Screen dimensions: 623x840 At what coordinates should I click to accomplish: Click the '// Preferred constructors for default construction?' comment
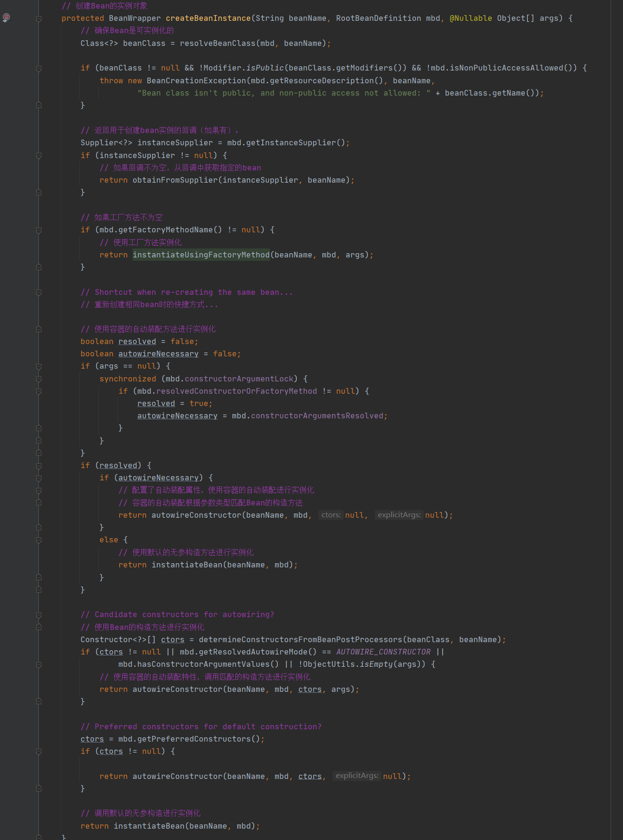click(x=201, y=726)
